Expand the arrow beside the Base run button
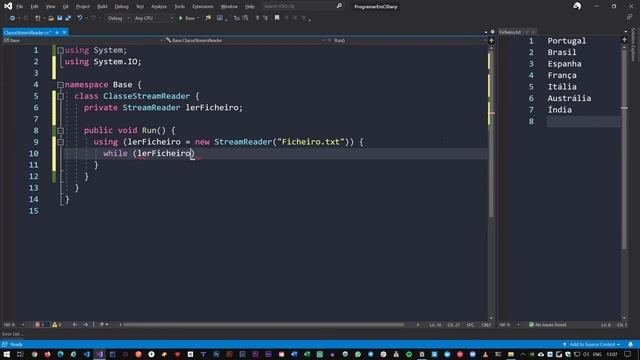Screen dimensions: 640x360 coord(198,18)
